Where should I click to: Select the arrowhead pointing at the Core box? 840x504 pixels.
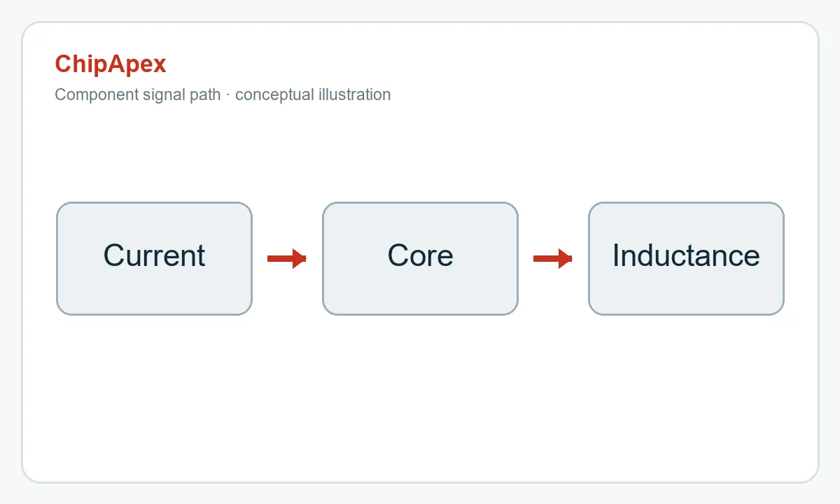tap(300, 259)
